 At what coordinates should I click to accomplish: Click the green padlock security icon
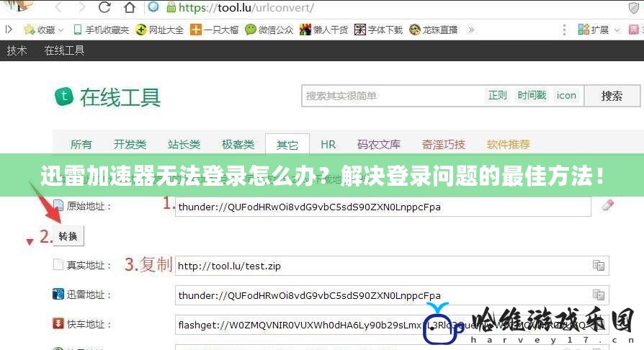click(x=171, y=7)
